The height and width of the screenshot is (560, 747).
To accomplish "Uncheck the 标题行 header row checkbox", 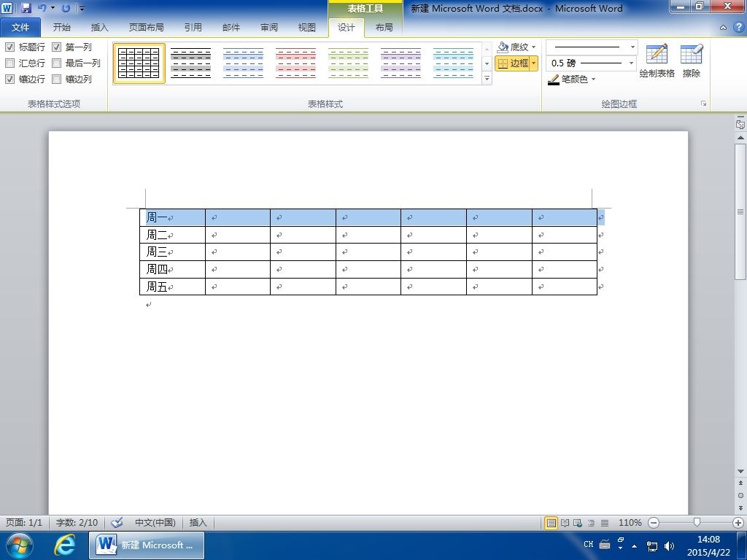I will (9, 47).
